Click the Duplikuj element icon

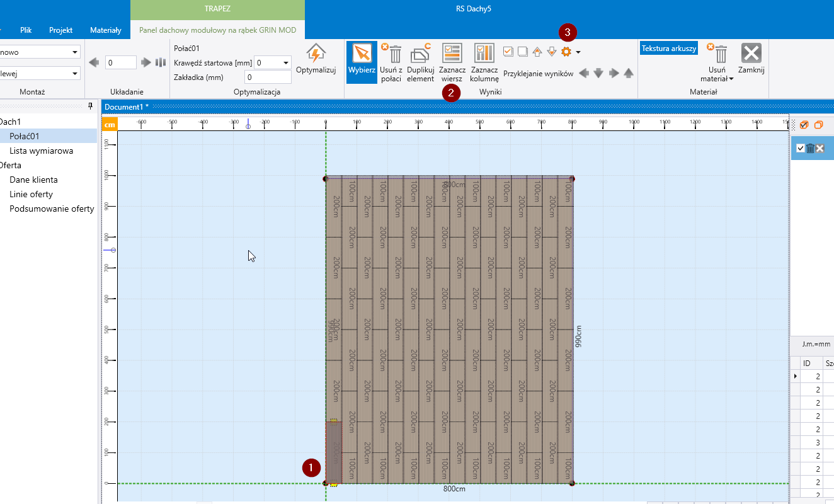point(420,62)
